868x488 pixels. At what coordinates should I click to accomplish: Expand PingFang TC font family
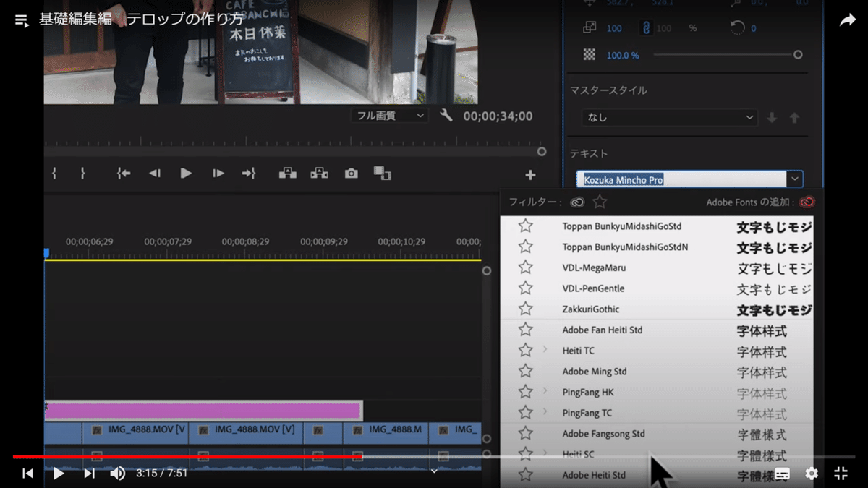[545, 412]
